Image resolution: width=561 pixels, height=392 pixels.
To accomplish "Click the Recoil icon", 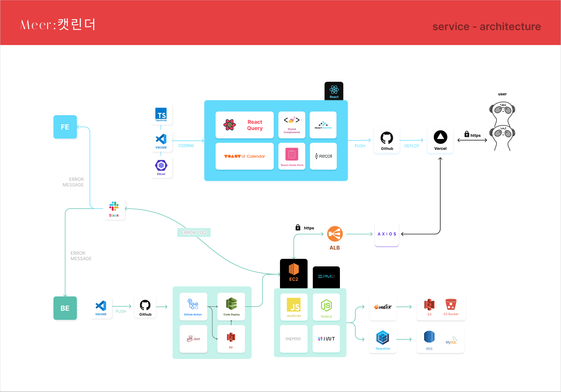I will click(323, 156).
